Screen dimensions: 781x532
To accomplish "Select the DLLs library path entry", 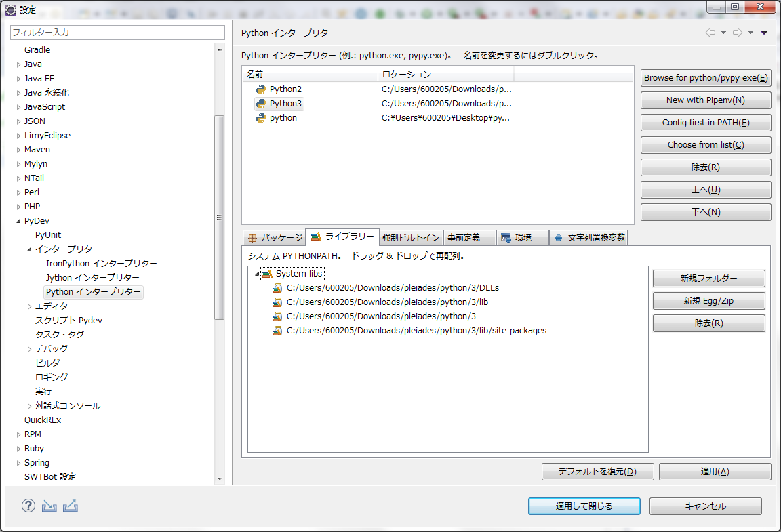I will pyautogui.click(x=392, y=288).
